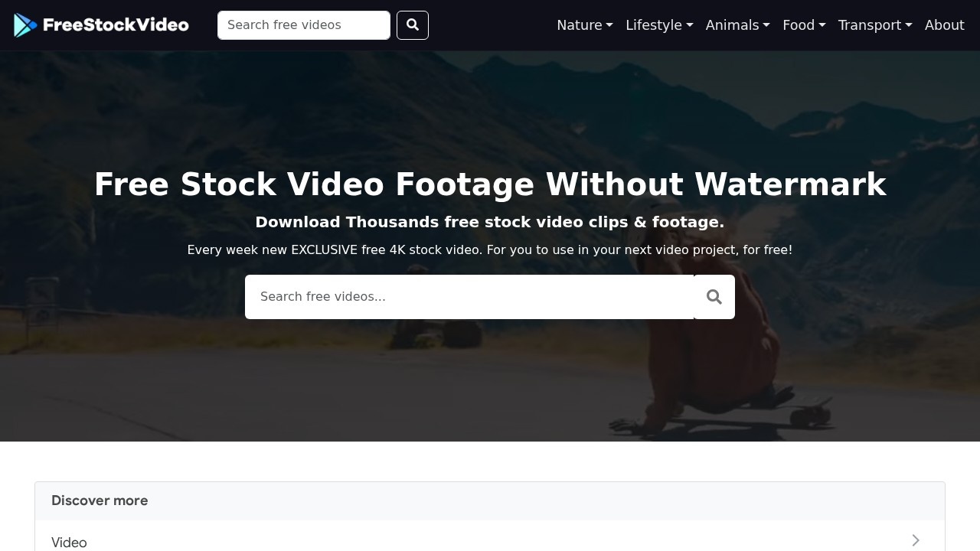
Task: Expand the Lifestyle dropdown menu
Action: pyautogui.click(x=658, y=24)
